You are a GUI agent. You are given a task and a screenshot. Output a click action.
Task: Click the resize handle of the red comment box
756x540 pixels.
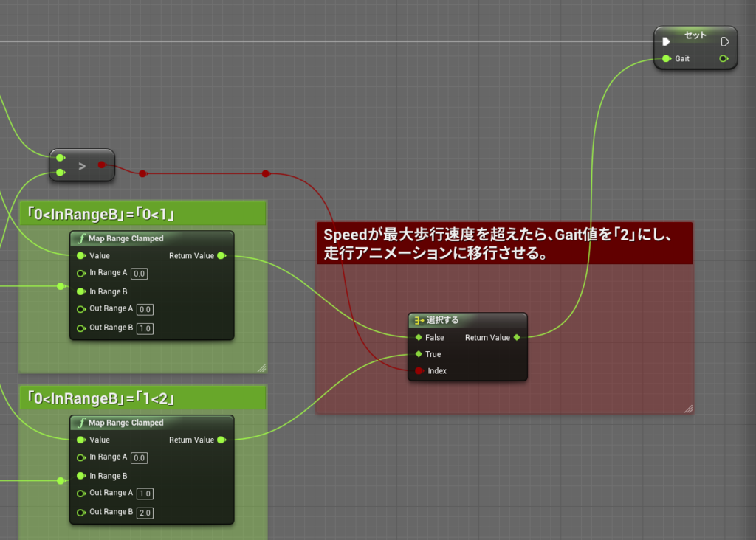[688, 409]
